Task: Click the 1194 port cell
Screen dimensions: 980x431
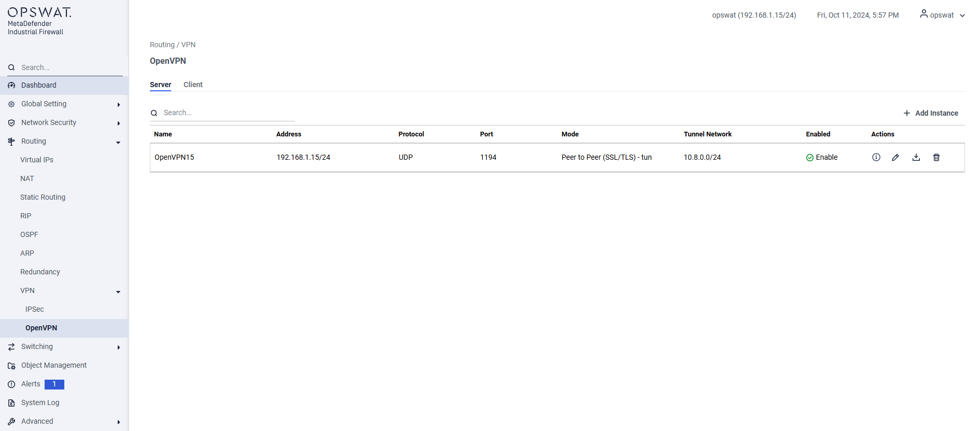Action: (488, 157)
